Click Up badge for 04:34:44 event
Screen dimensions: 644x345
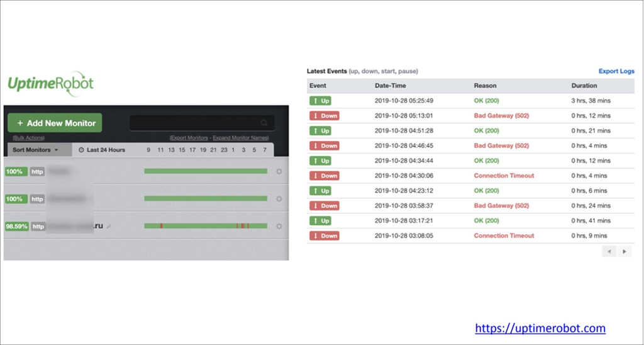tap(320, 161)
